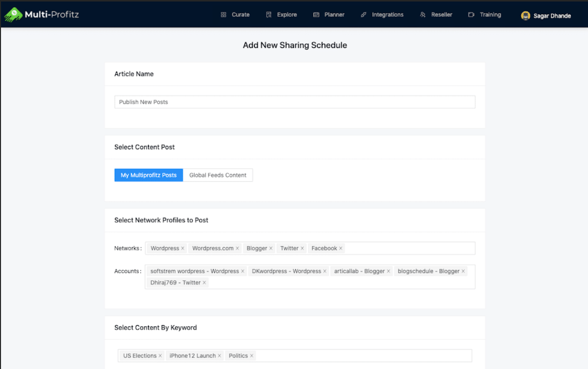
Task: Click the Planner calendar icon
Action: click(316, 14)
